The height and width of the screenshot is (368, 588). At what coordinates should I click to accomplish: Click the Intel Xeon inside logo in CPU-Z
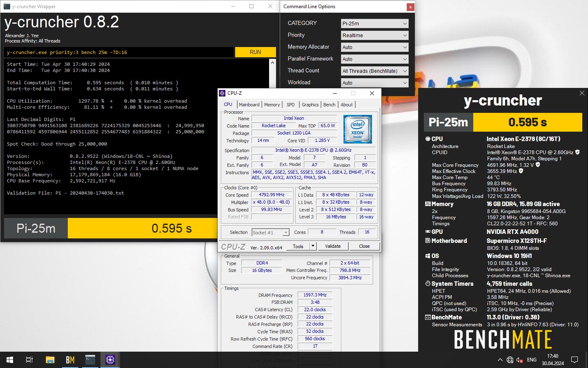click(x=358, y=129)
